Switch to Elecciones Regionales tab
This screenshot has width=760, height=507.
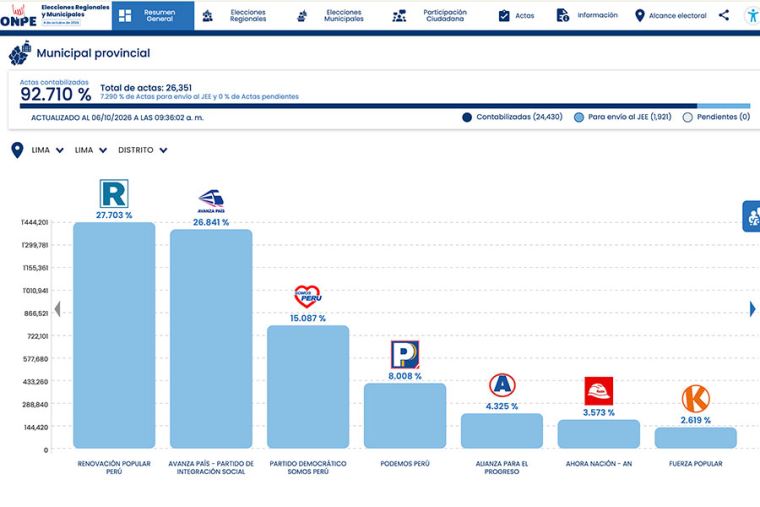pyautogui.click(x=235, y=16)
